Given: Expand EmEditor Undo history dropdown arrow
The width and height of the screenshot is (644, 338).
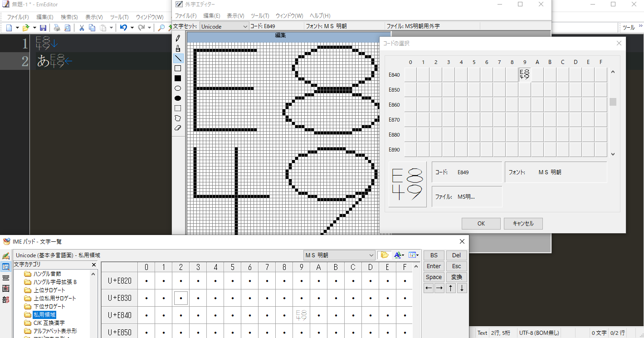Looking at the screenshot, I should click(x=132, y=28).
